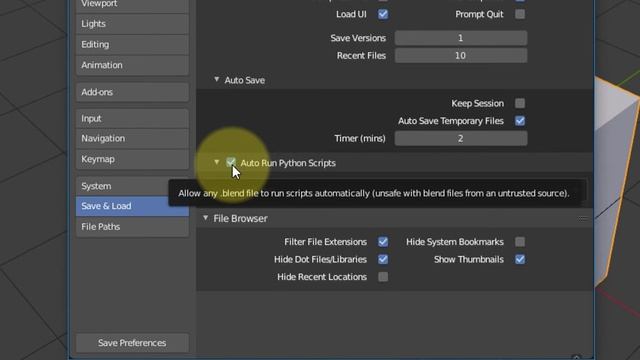The image size is (640, 360).
Task: Open the Lights preferences section
Action: pos(132,24)
